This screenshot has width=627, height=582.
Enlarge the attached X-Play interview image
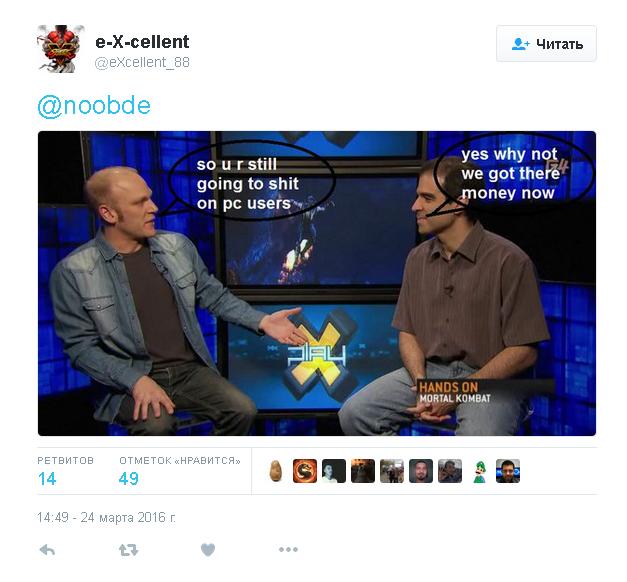(x=317, y=283)
